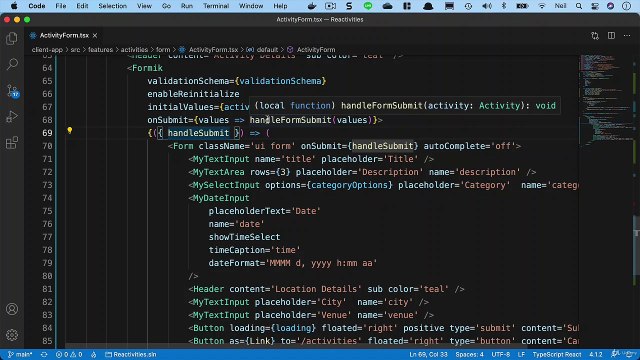Open the Run menu
Image resolution: width=640 pixels, height=360 pixels.
[x=187, y=6]
